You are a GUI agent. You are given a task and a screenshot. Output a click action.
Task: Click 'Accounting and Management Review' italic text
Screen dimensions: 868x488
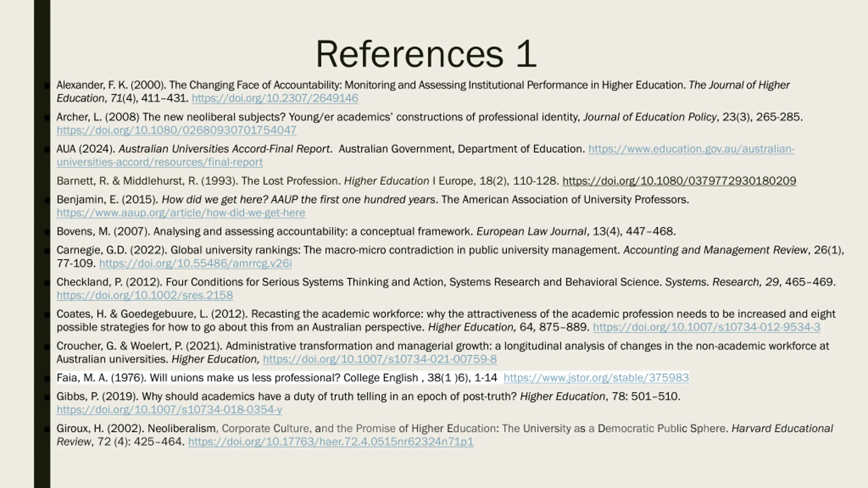(715, 250)
